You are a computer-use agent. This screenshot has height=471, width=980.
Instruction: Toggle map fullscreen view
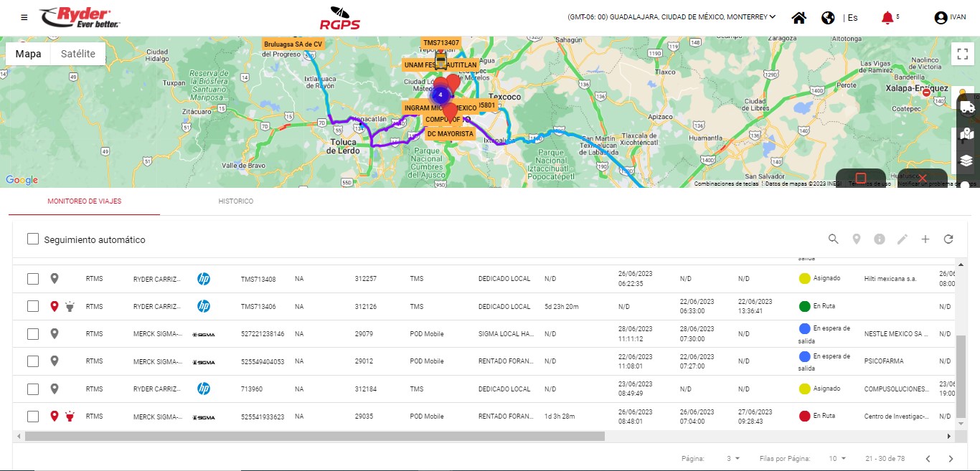click(961, 54)
